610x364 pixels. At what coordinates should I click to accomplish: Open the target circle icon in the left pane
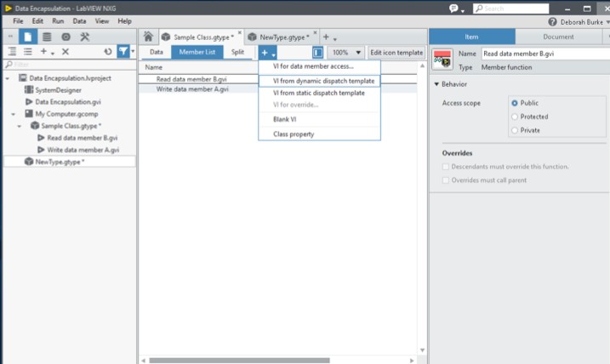tap(66, 37)
